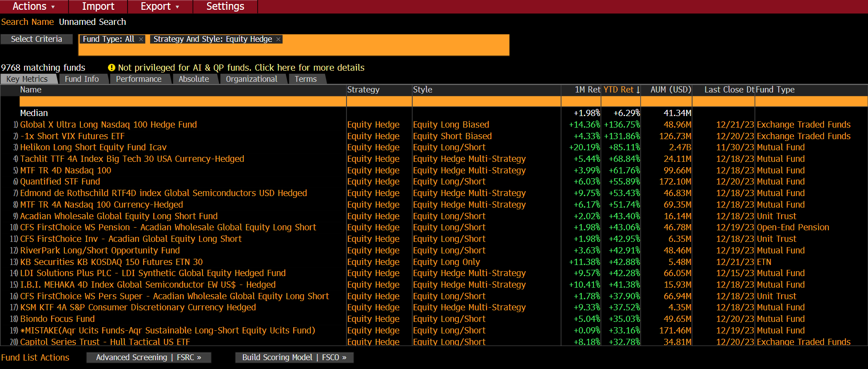Open Build Scoring Model FSCO
Viewport: 868px width, 369px height.
294,357
